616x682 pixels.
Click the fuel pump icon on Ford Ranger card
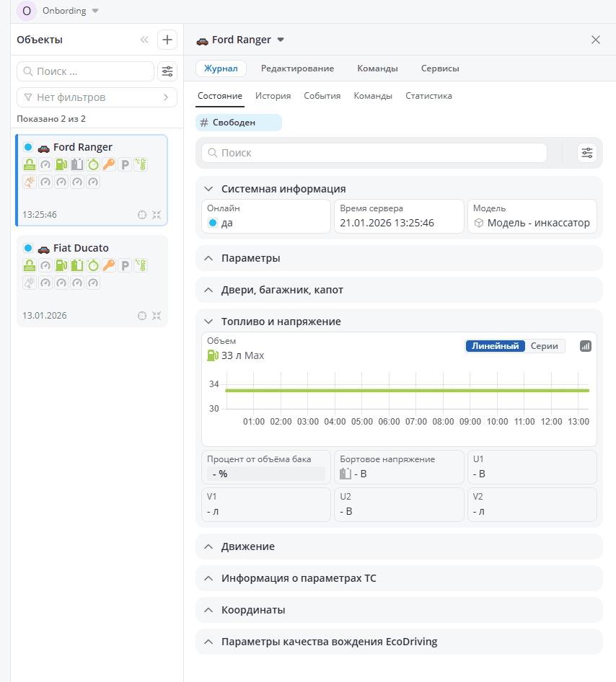click(61, 164)
